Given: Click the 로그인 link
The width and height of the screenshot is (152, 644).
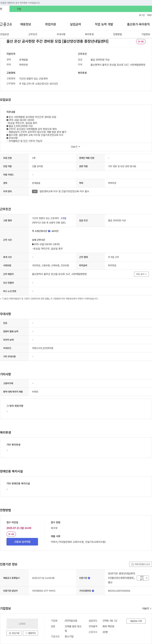Looking at the screenshot, I should [142, 15].
